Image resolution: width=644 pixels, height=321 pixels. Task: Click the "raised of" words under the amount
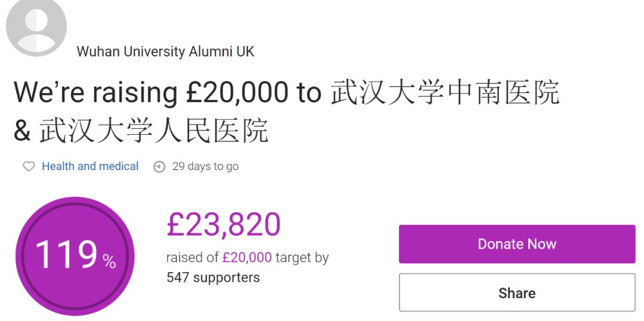point(192,258)
